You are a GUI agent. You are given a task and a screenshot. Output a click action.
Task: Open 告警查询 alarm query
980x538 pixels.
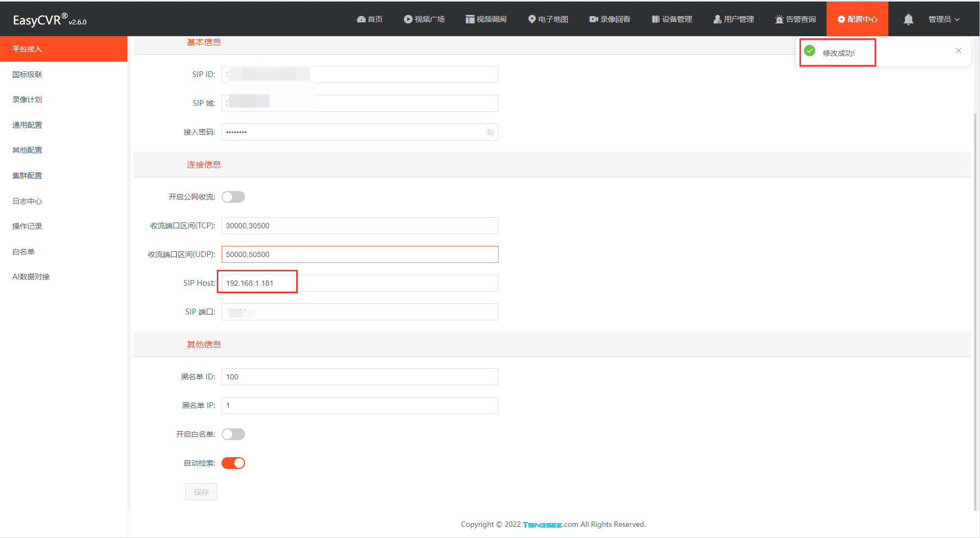(x=796, y=19)
